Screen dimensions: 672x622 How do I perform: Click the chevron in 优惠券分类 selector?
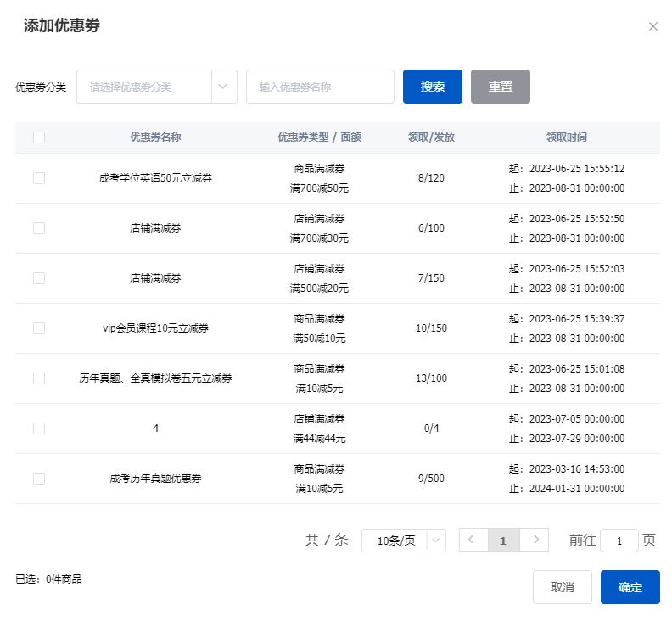[x=224, y=87]
